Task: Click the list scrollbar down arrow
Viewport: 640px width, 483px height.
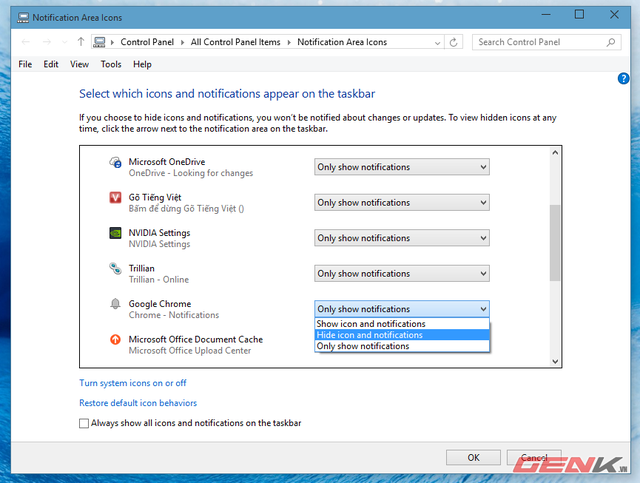Action: click(x=555, y=361)
